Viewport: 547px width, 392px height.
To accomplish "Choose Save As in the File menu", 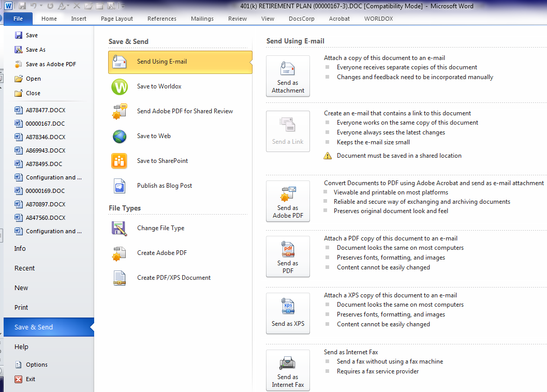I will click(x=31, y=50).
